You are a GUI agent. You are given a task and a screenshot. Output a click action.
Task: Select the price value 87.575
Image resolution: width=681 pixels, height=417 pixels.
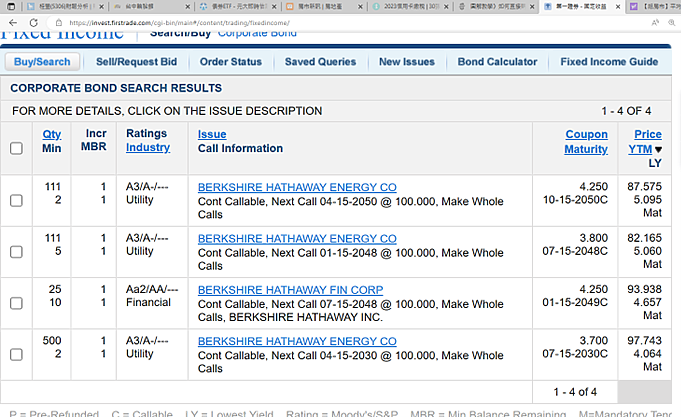(x=644, y=186)
